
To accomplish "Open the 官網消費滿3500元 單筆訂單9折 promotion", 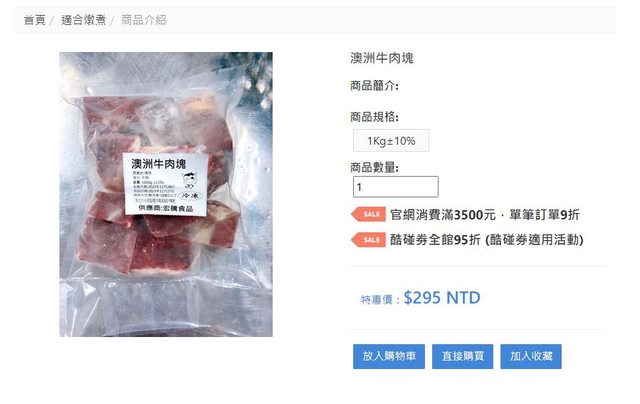I will pos(484,215).
